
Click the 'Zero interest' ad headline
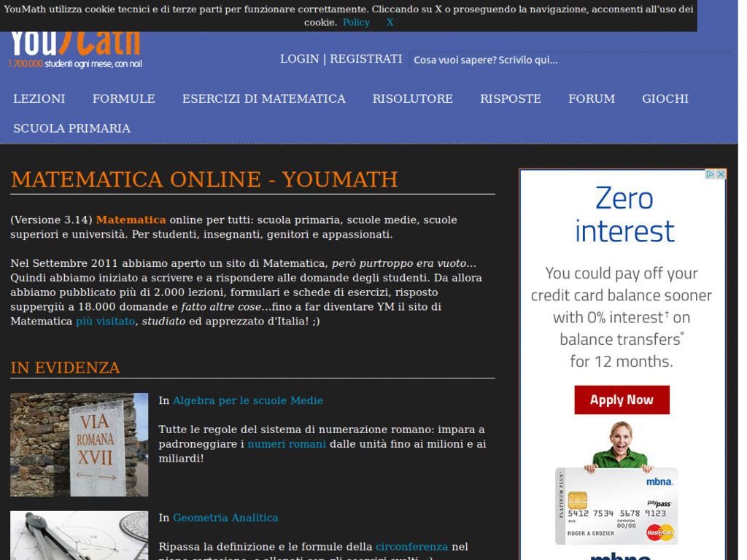click(624, 215)
